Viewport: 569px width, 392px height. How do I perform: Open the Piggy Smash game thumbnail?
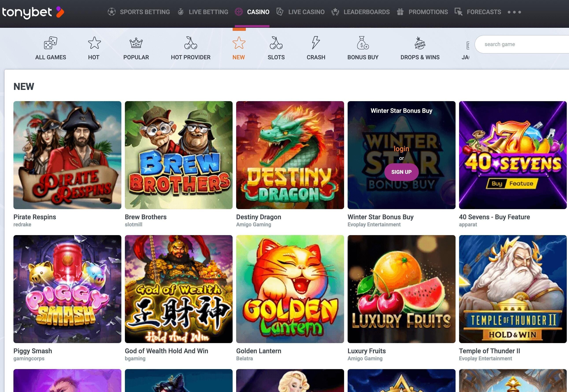[67, 289]
